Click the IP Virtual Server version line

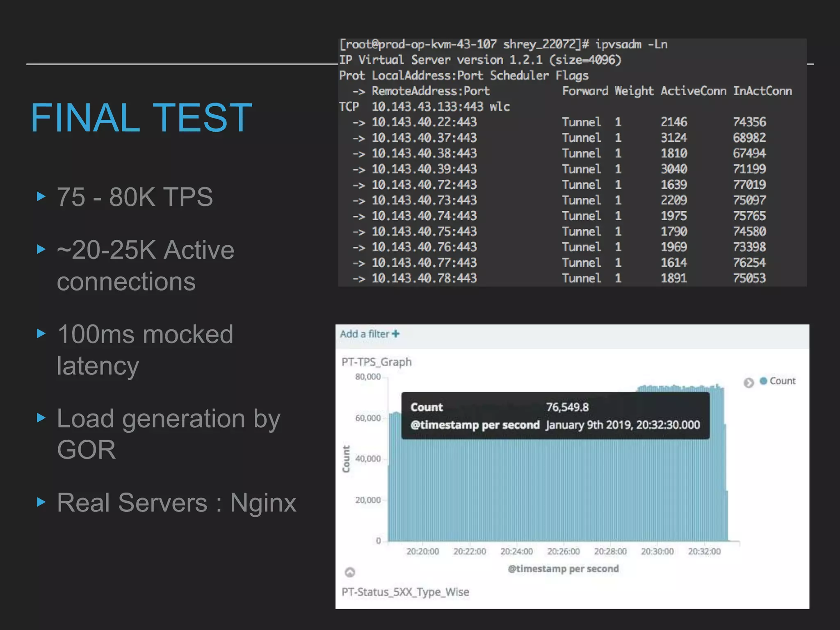480,60
